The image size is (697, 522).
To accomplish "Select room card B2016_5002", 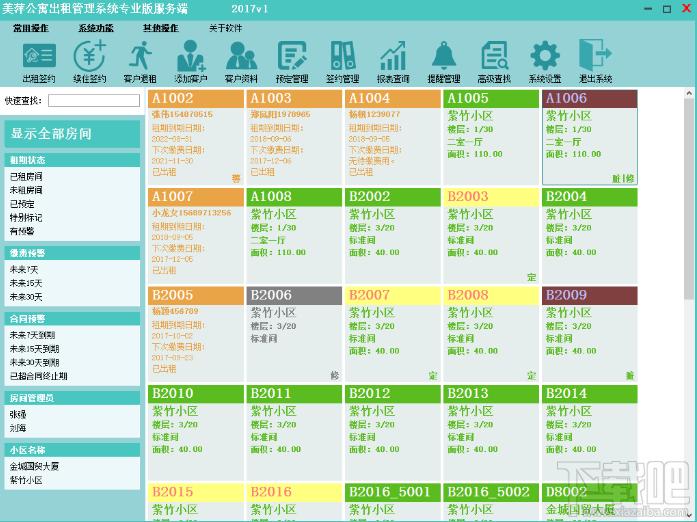I will tap(491, 502).
